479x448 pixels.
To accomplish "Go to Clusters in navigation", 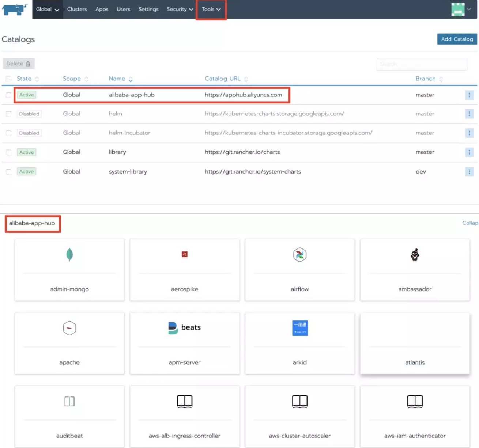I will pyautogui.click(x=77, y=9).
